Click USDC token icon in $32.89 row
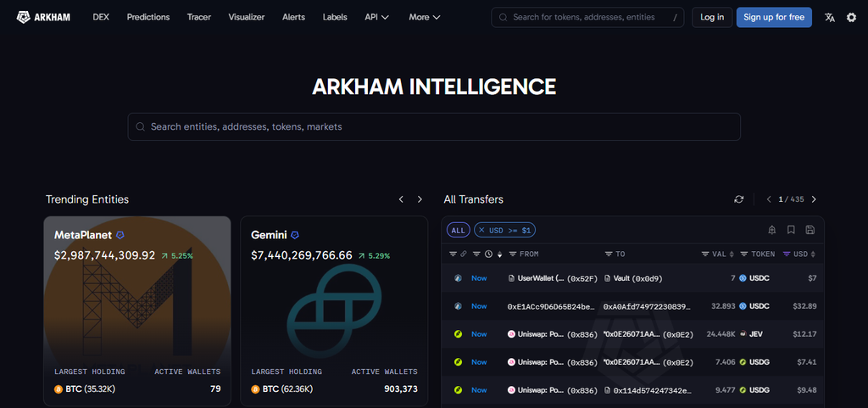 click(743, 306)
